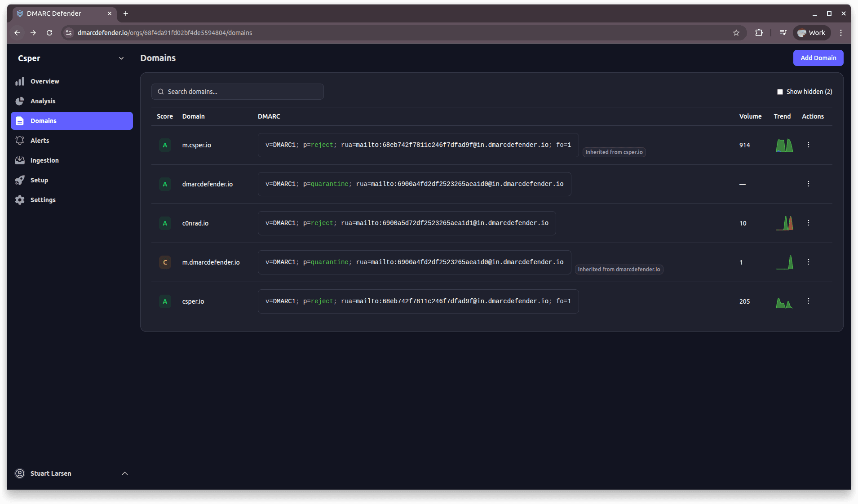The height and width of the screenshot is (504, 858).
Task: Click the Domains document icon
Action: 21,121
